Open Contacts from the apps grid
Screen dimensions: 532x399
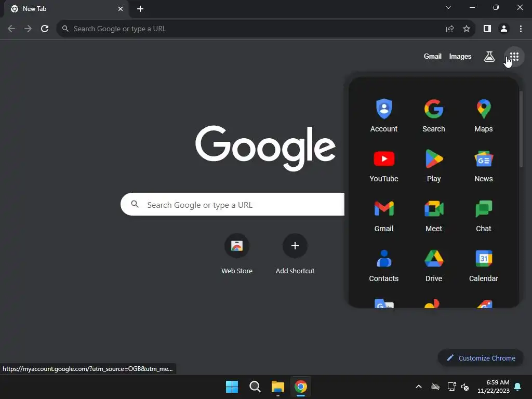point(384,265)
